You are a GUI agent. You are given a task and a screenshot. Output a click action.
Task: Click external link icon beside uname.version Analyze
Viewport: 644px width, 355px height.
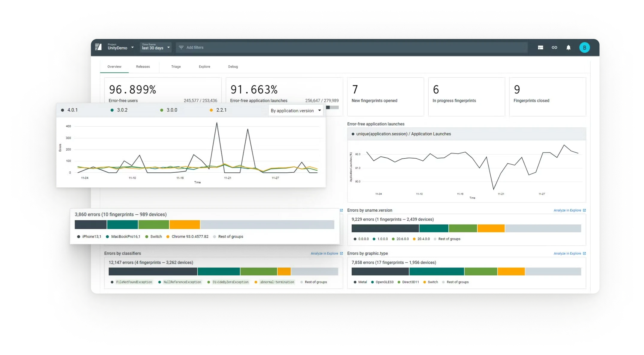[584, 210]
